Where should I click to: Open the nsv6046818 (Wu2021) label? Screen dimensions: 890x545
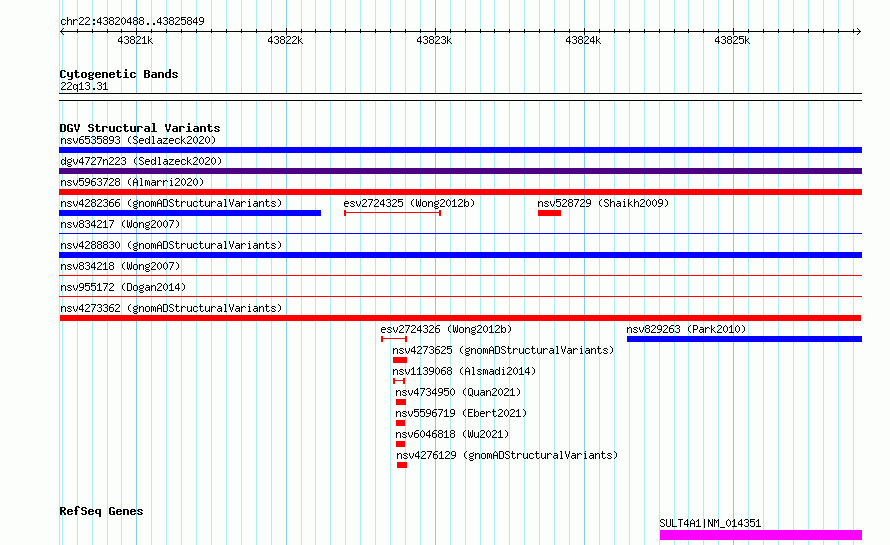coord(452,434)
